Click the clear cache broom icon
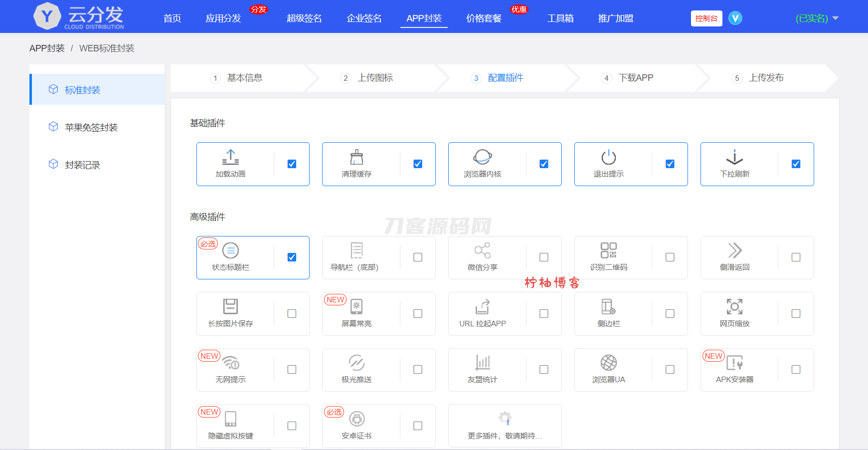The width and height of the screenshot is (868, 450). point(356,157)
